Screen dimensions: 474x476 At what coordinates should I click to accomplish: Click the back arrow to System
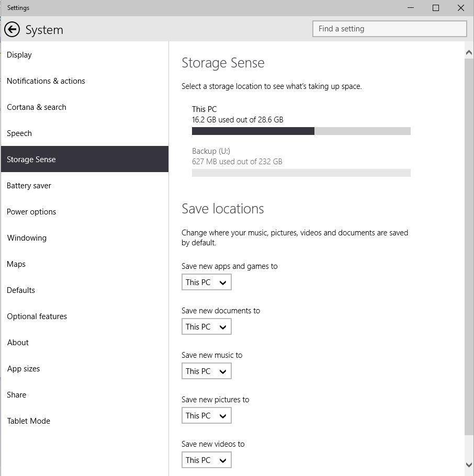12,30
